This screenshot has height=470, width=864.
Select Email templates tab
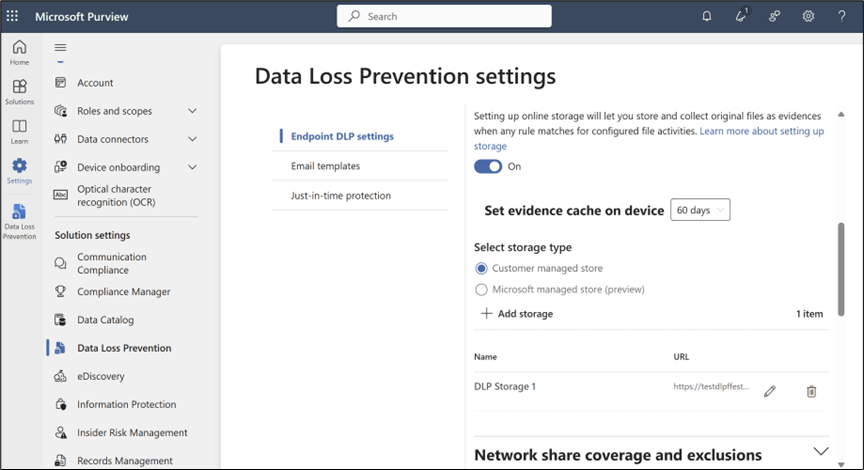click(325, 166)
